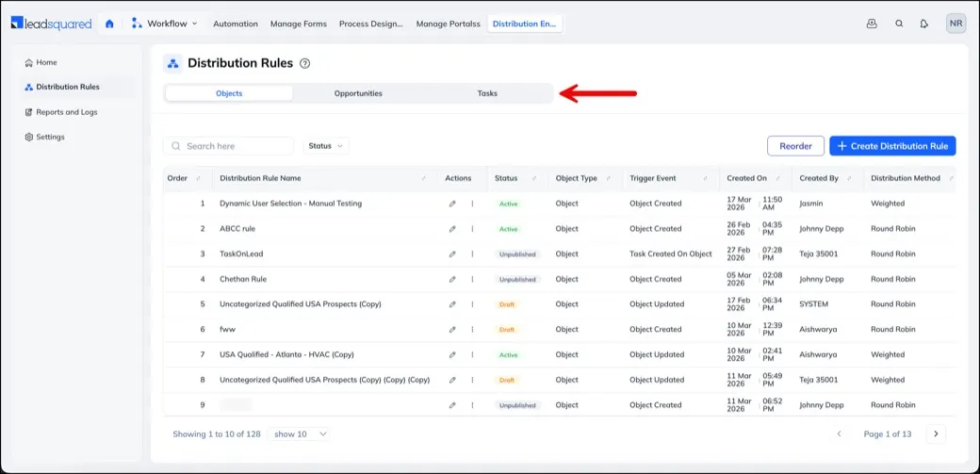
Task: Click Page 1 of 13 indicator
Action: (888, 433)
